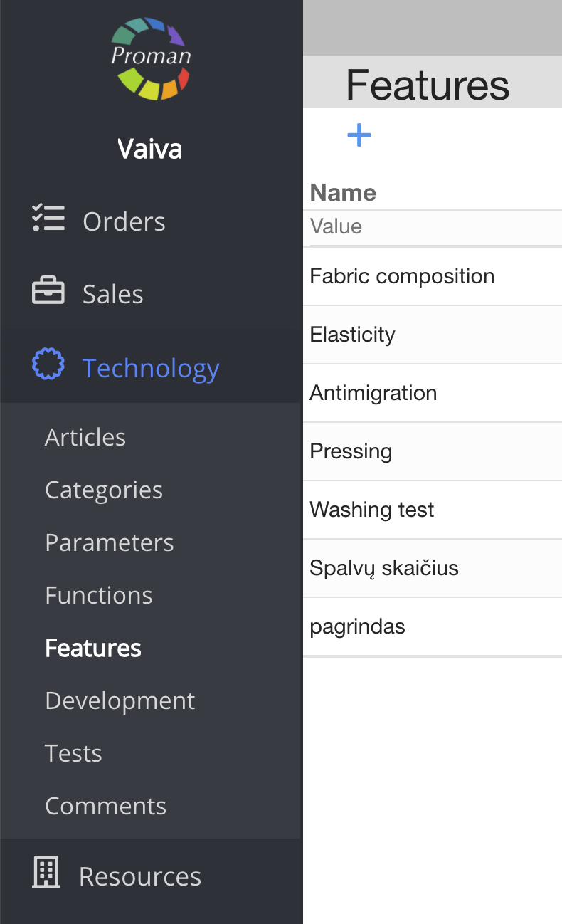Open Parameters in the sidebar
Image resolution: width=562 pixels, height=924 pixels.
pos(110,542)
